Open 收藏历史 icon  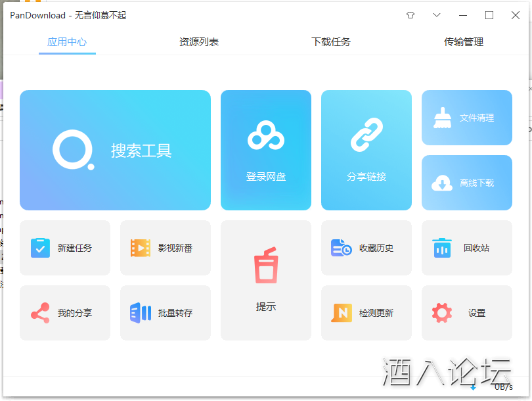pos(341,248)
